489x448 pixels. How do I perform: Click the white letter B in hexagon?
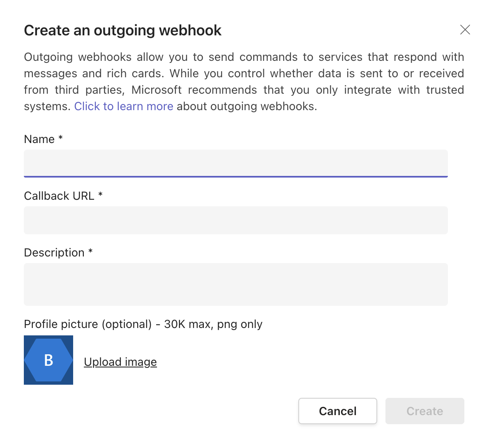click(48, 360)
